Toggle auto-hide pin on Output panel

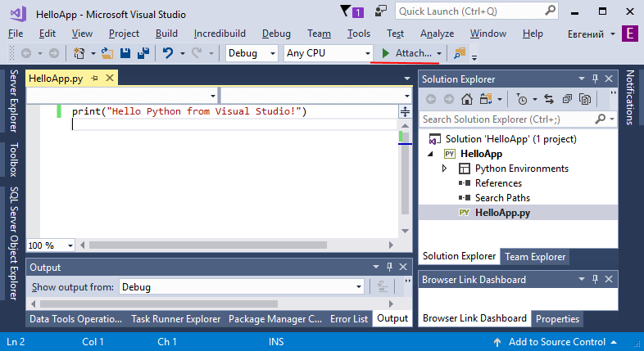tap(389, 267)
